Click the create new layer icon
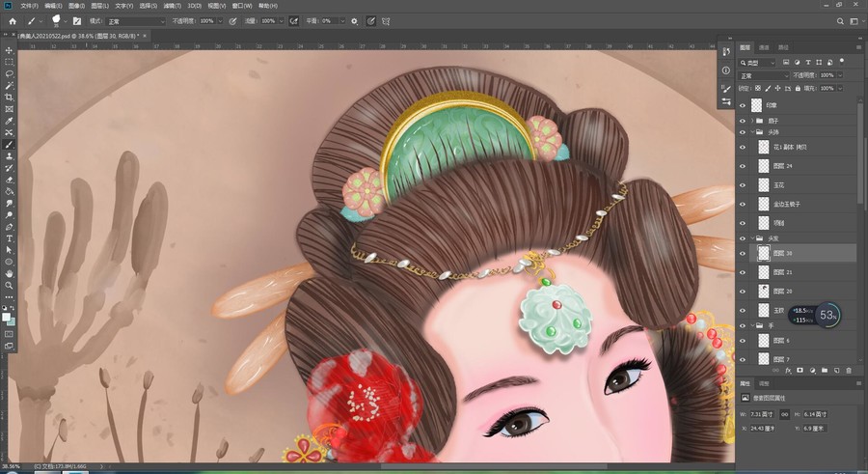Viewport: 868px width, 474px height. click(x=836, y=371)
